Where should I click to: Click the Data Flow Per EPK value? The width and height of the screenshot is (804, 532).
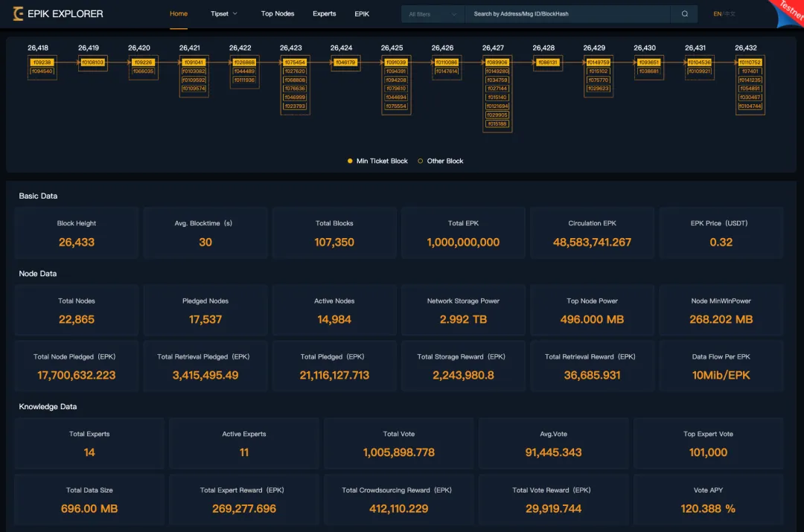click(721, 375)
